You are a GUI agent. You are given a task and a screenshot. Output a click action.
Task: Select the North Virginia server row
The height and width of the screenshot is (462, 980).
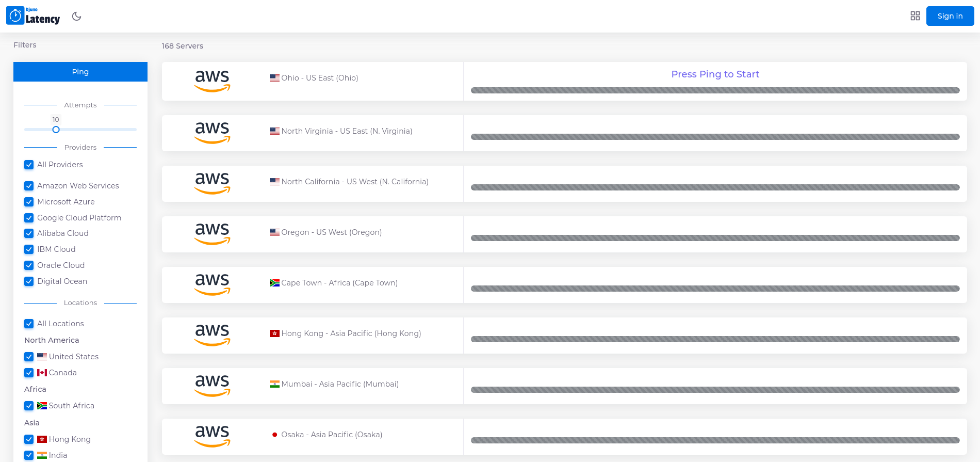click(564, 133)
